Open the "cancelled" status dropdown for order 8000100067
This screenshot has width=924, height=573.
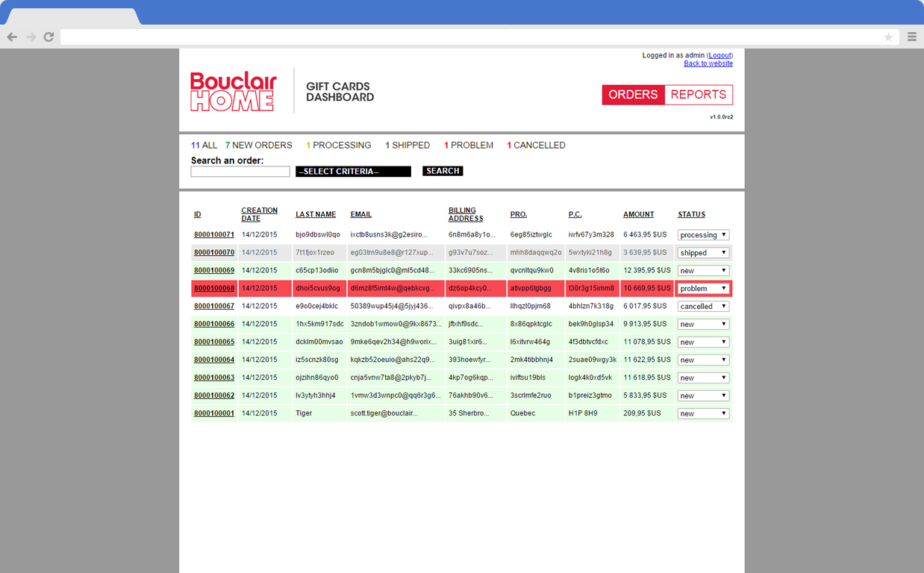[702, 306]
